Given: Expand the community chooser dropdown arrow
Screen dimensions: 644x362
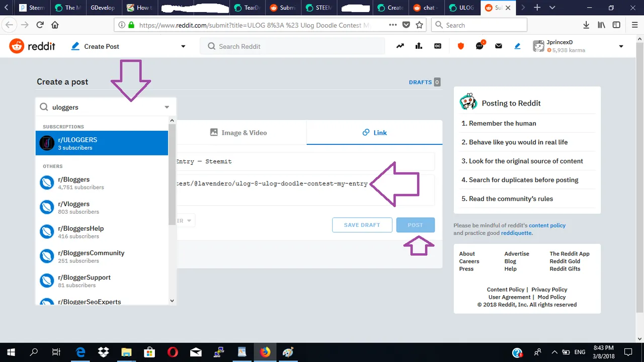Looking at the screenshot, I should 167,107.
